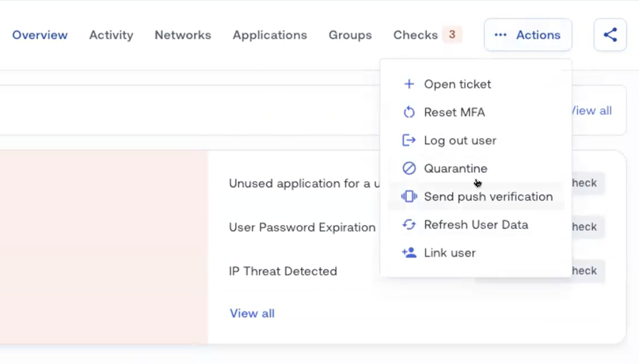Click the Link user person icon

click(x=409, y=253)
